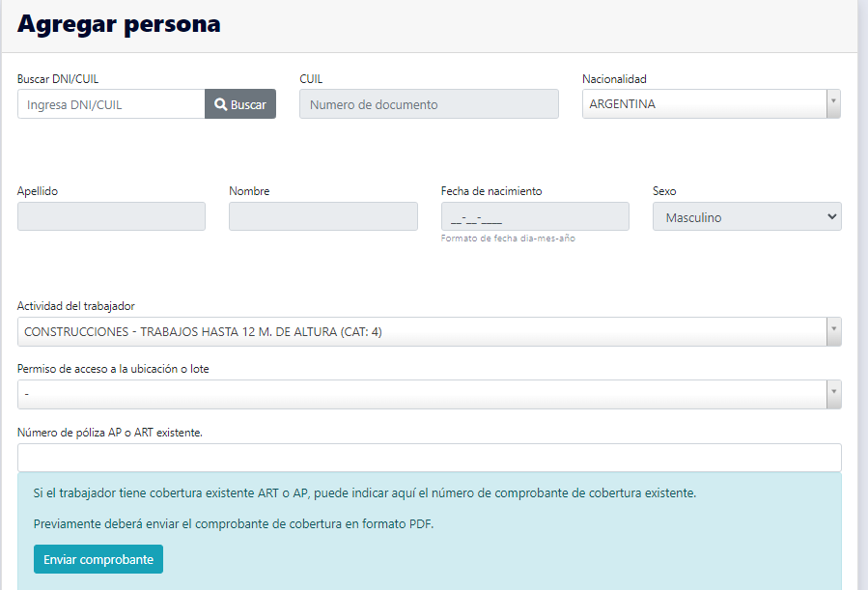Click the Apellido text field
Viewport: 868px width, 590px height.
(x=111, y=216)
